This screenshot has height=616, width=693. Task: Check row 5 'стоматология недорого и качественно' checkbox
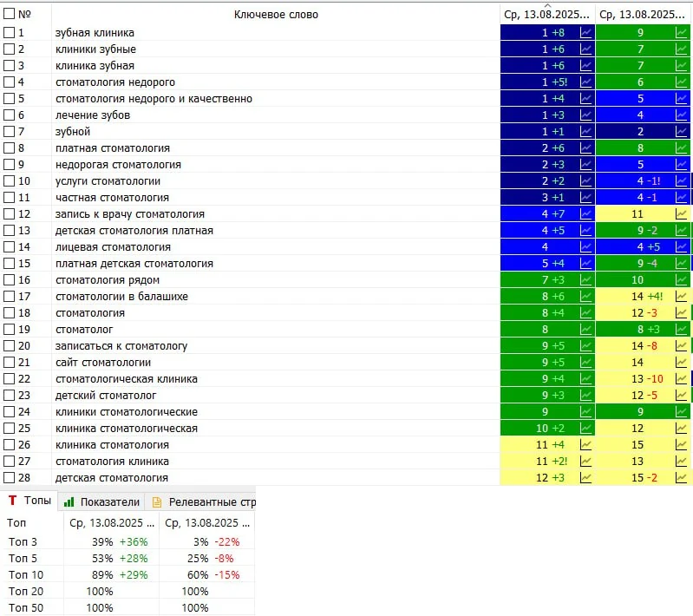point(9,99)
